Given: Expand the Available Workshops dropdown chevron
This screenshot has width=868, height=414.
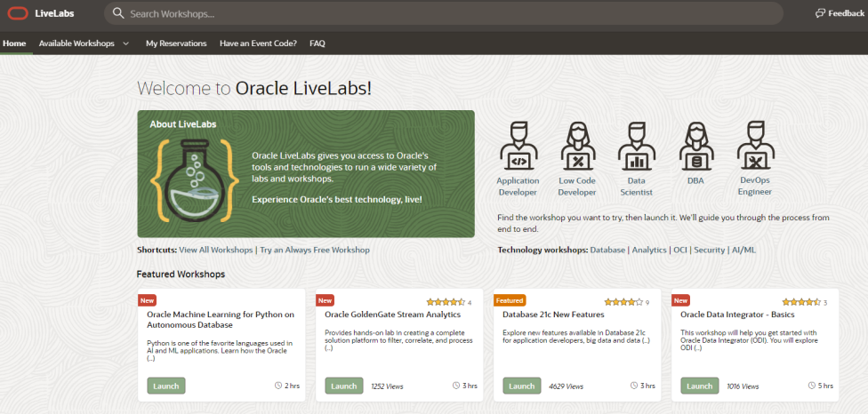Looking at the screenshot, I should click(x=125, y=44).
